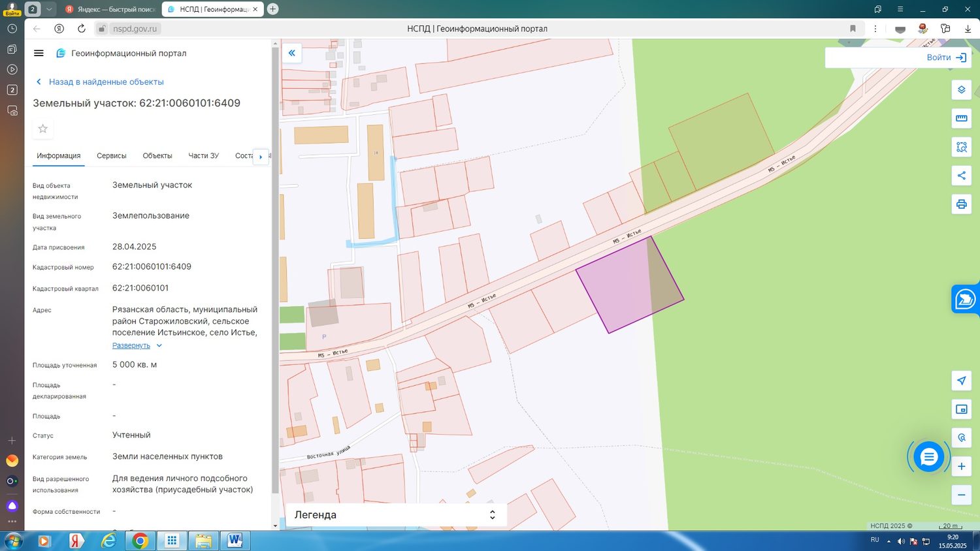Show more tabs with the right arrow
980x551 pixels.
click(261, 157)
